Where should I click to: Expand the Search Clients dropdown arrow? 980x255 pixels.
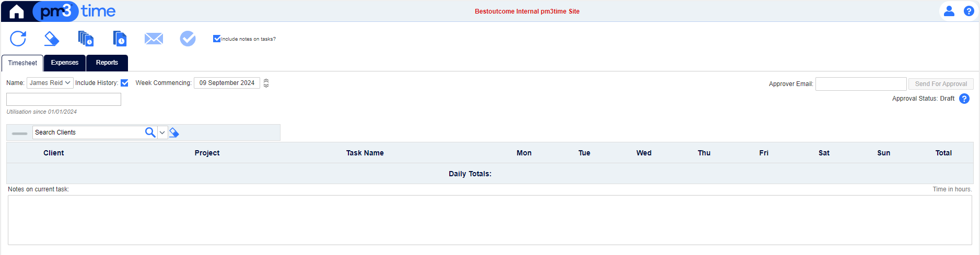(162, 132)
